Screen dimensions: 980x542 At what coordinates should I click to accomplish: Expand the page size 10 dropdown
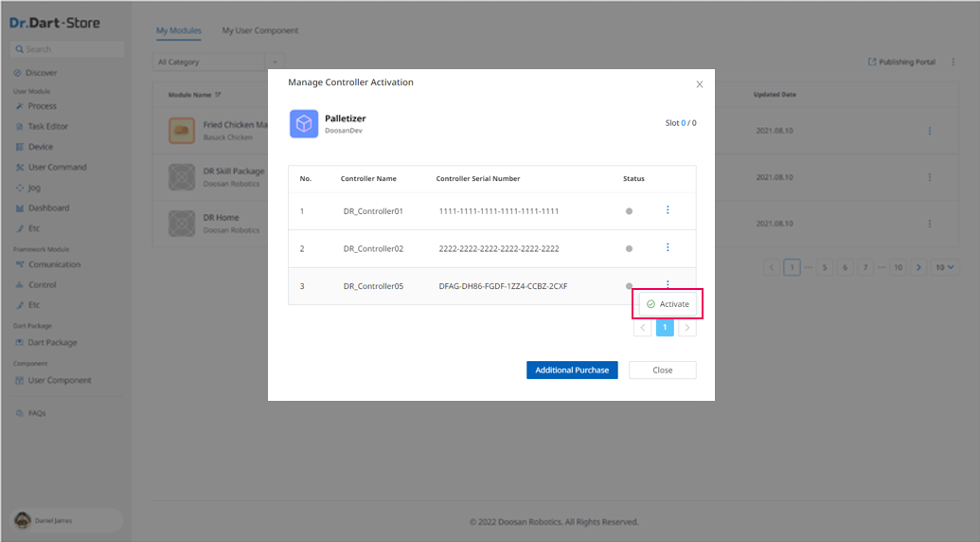coord(943,267)
